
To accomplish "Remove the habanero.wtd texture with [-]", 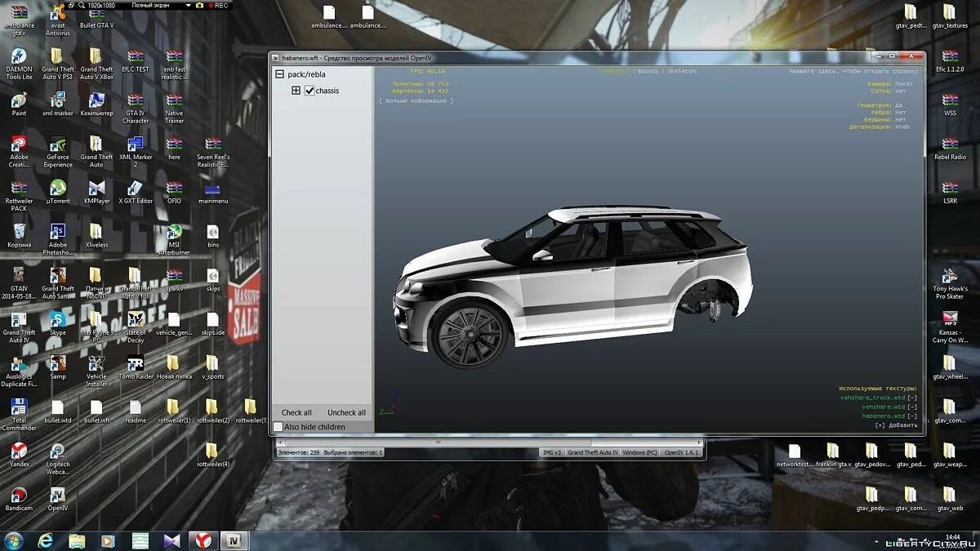I will pyautogui.click(x=912, y=415).
